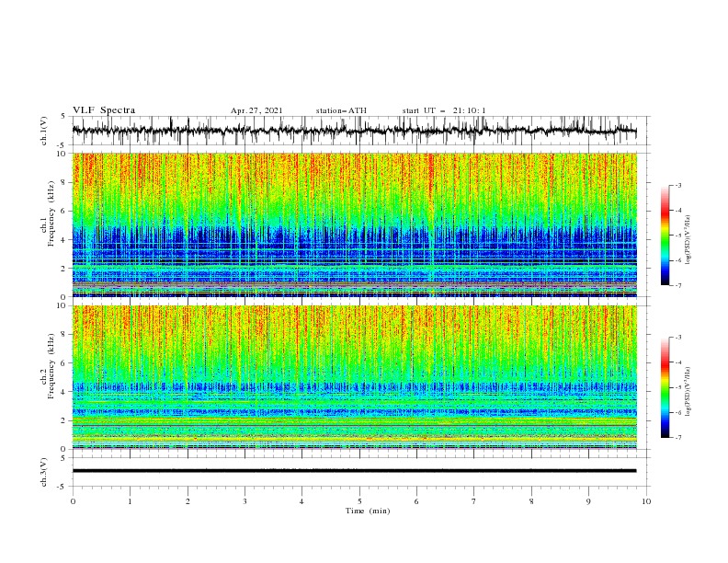Click the ch.1 frequency tick label '8'
The image size is (728, 563).
(64, 182)
